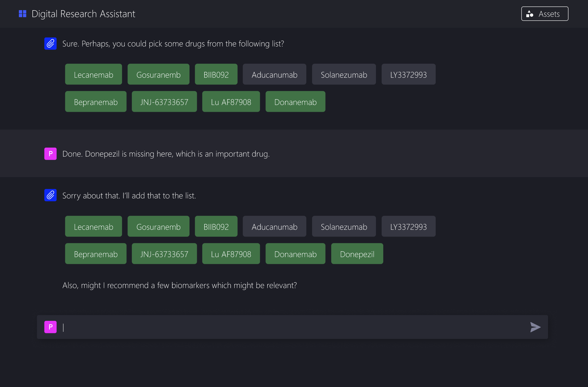The width and height of the screenshot is (588, 387).
Task: Toggle Bepranemab in the first drug list
Action: click(96, 102)
